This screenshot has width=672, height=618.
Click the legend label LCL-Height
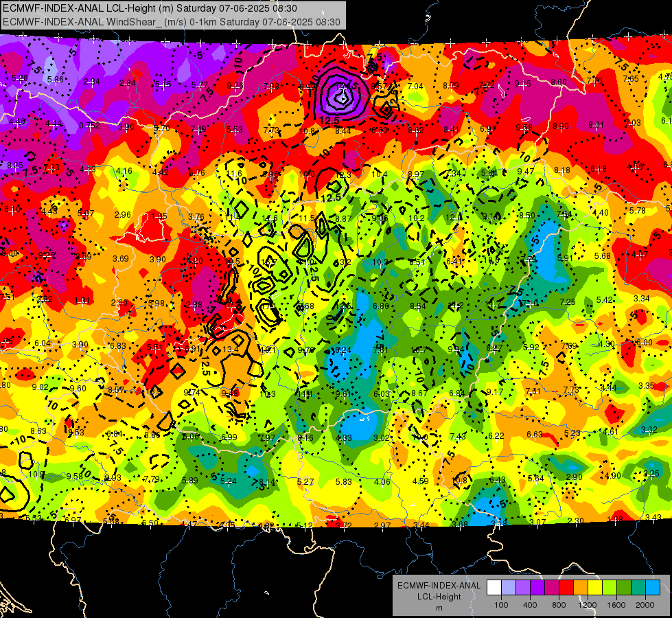439,597
